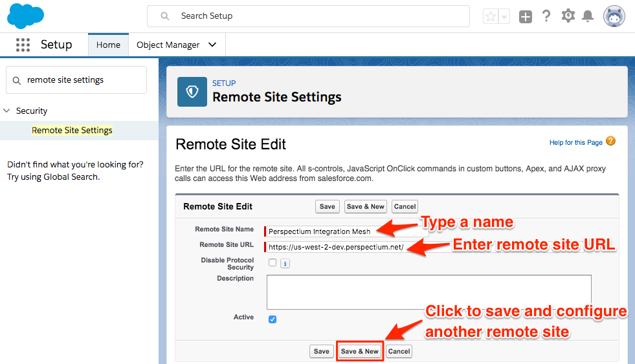Image resolution: width=635 pixels, height=364 pixels.
Task: Switch to the Home tab
Action: coord(108,45)
